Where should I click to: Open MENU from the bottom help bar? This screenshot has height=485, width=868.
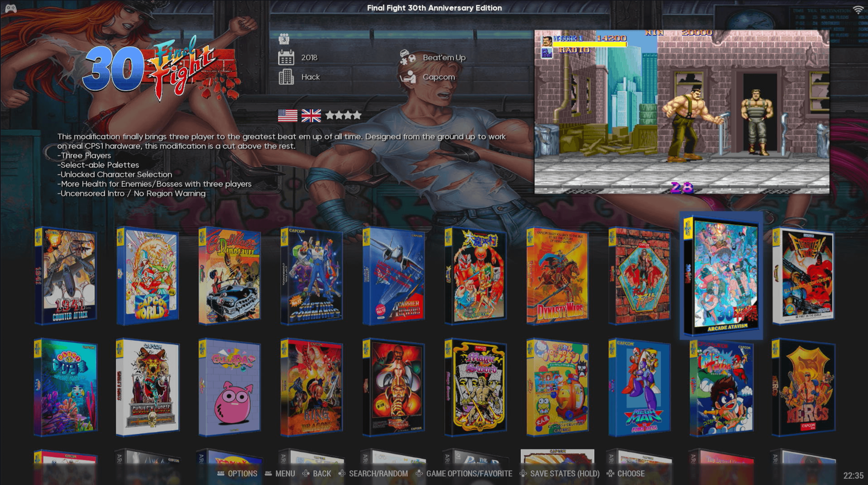point(285,474)
